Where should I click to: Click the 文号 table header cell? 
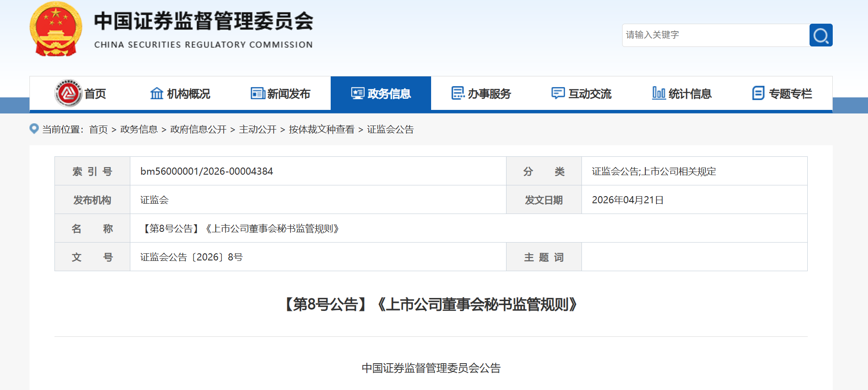[92, 257]
